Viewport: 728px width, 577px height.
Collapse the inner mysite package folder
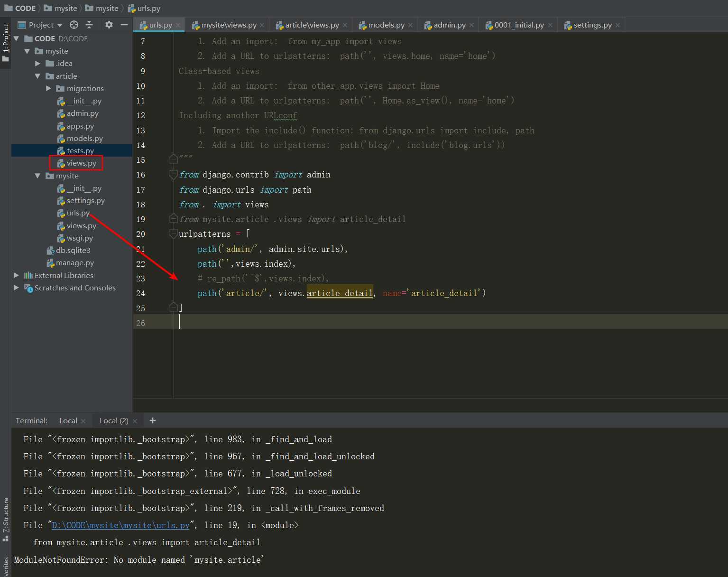(37, 176)
